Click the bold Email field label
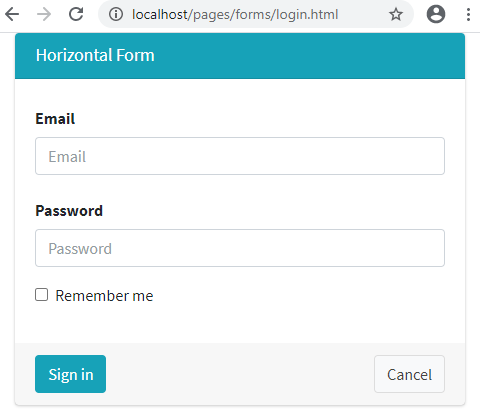This screenshot has height=418, width=480. coord(55,119)
